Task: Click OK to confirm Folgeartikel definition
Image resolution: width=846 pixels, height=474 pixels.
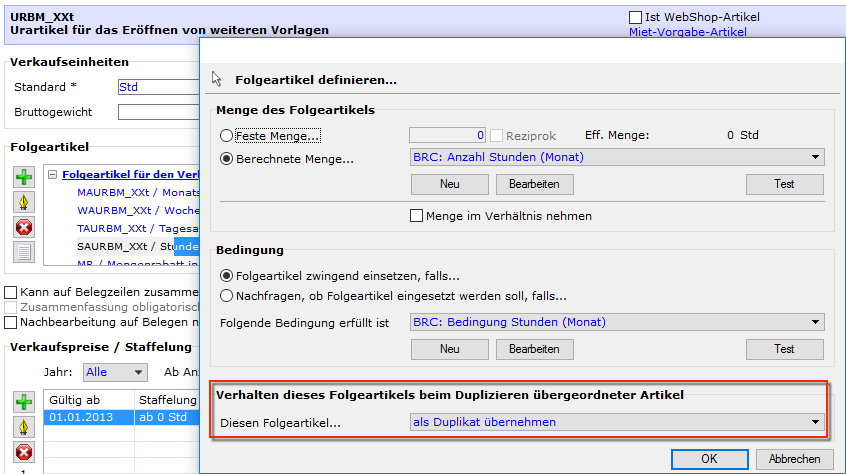Action: point(708,459)
